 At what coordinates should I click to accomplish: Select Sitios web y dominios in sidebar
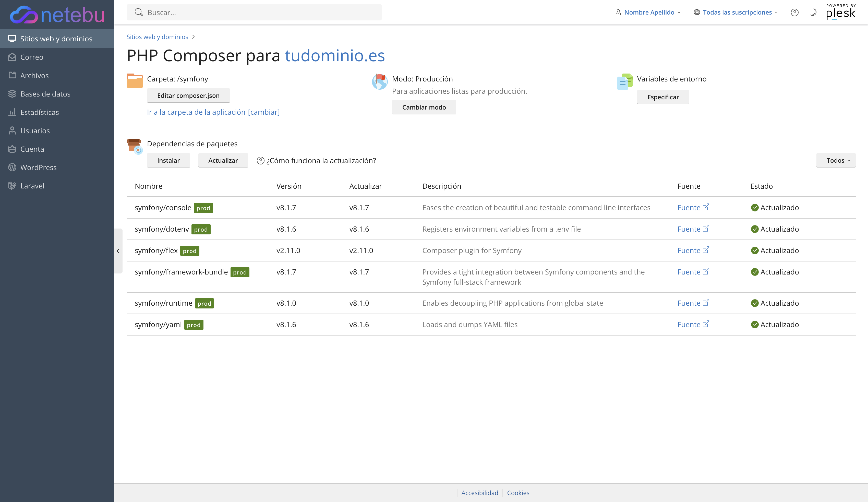(57, 39)
